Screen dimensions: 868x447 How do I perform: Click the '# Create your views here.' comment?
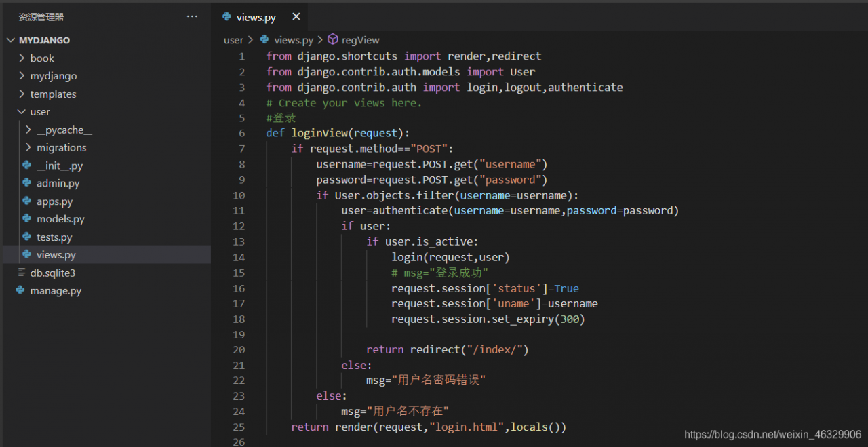pos(344,103)
